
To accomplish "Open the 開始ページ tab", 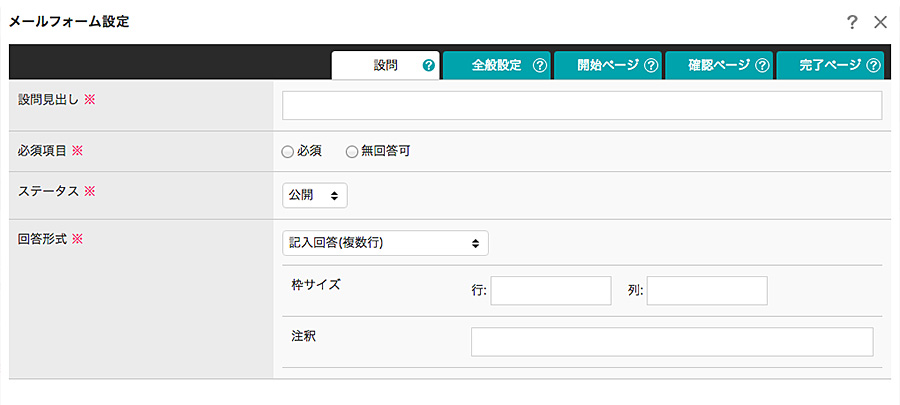I will point(608,65).
